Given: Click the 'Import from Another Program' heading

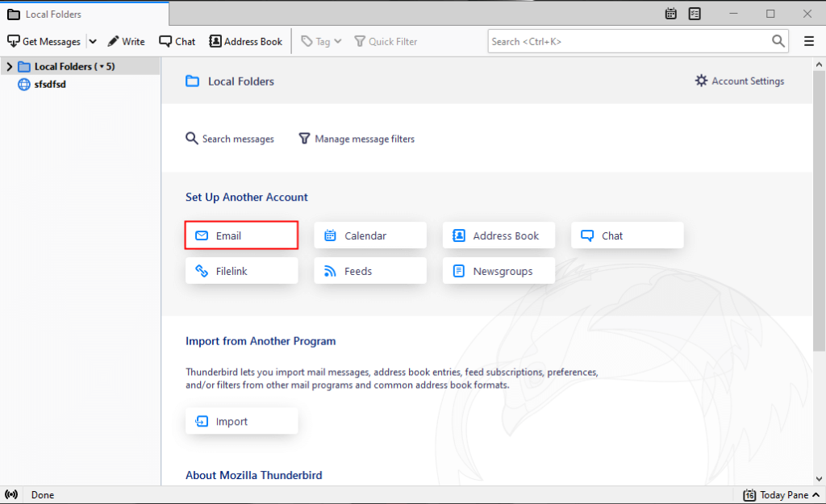Looking at the screenshot, I should (x=261, y=341).
